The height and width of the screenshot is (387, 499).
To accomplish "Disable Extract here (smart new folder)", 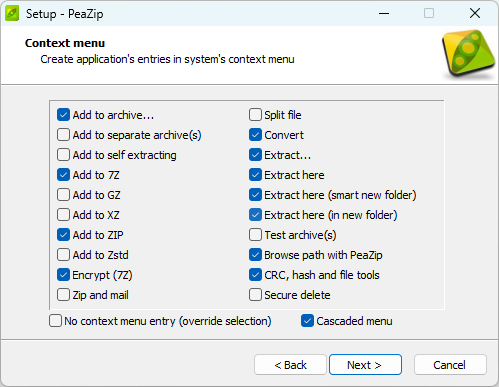I will click(255, 195).
